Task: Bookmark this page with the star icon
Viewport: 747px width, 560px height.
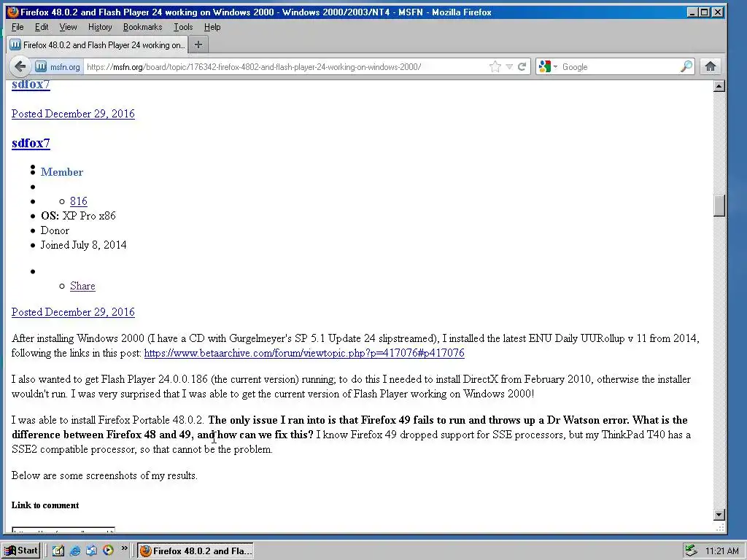Action: 495,66
